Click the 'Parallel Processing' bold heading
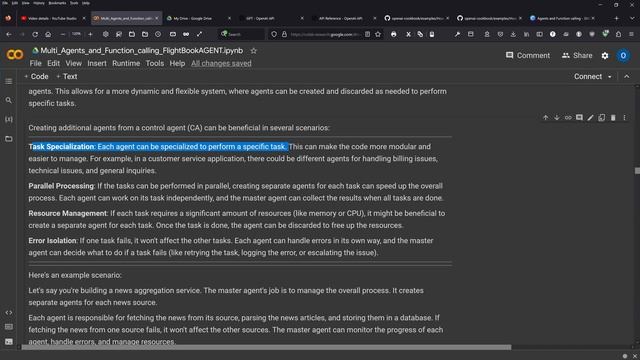 pos(61,186)
